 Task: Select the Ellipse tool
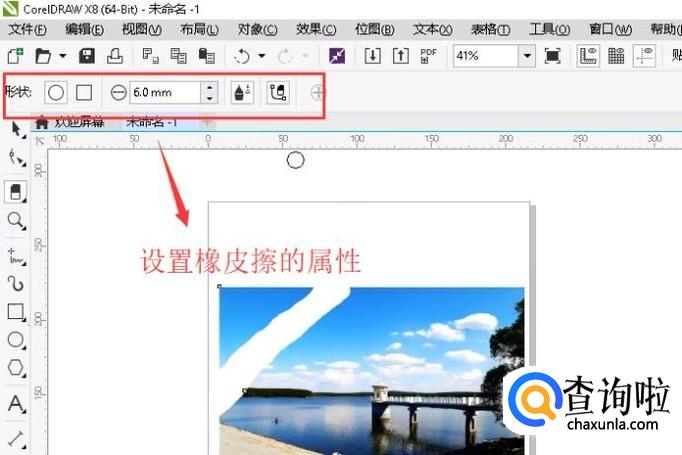(x=17, y=340)
